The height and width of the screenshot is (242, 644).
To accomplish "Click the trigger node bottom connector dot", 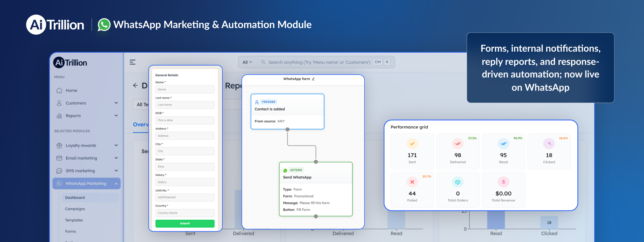I will (287, 130).
